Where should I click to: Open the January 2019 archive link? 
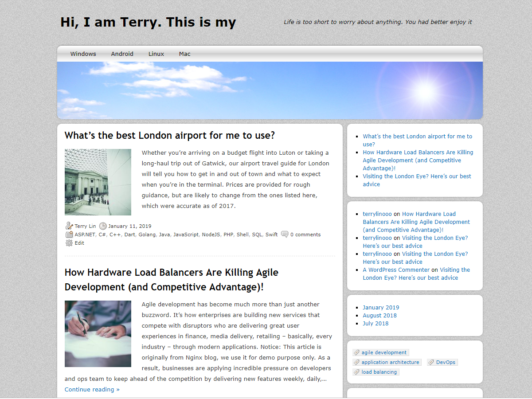pos(380,307)
